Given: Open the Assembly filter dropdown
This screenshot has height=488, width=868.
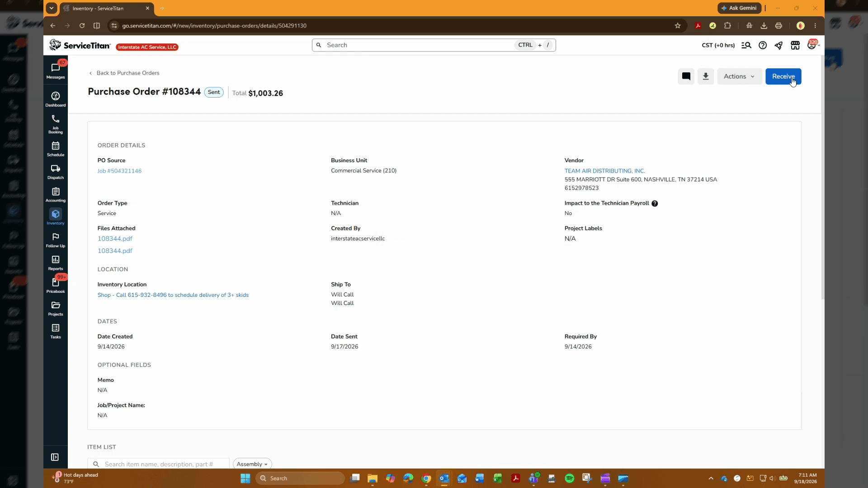Looking at the screenshot, I should pos(252,464).
